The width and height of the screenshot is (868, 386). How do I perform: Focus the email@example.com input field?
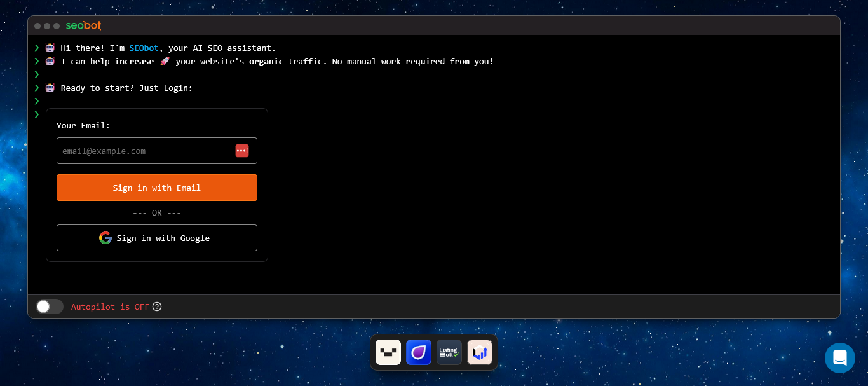(146, 151)
